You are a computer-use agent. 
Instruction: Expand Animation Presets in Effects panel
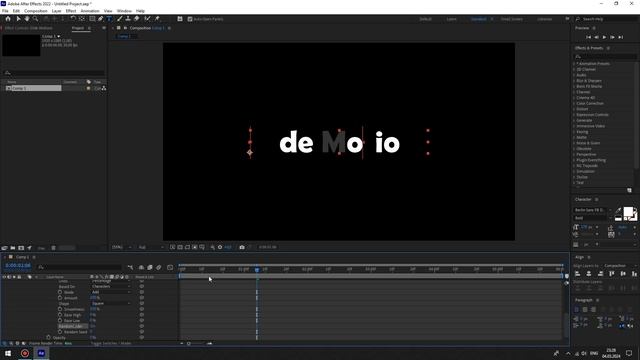click(x=574, y=64)
